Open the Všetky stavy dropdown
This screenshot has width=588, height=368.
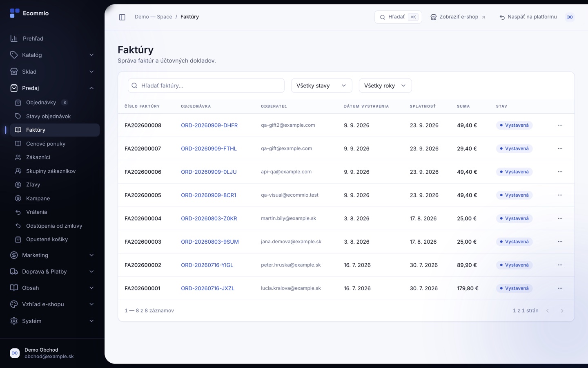[321, 85]
